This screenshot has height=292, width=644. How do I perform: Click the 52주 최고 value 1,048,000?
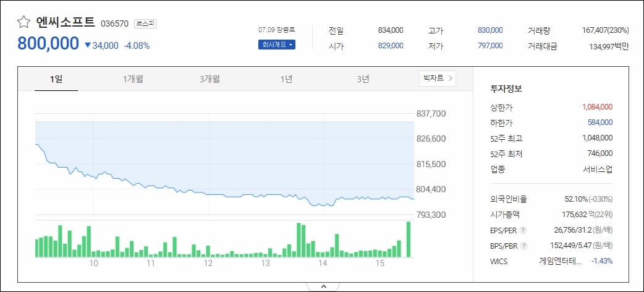[x=597, y=138]
